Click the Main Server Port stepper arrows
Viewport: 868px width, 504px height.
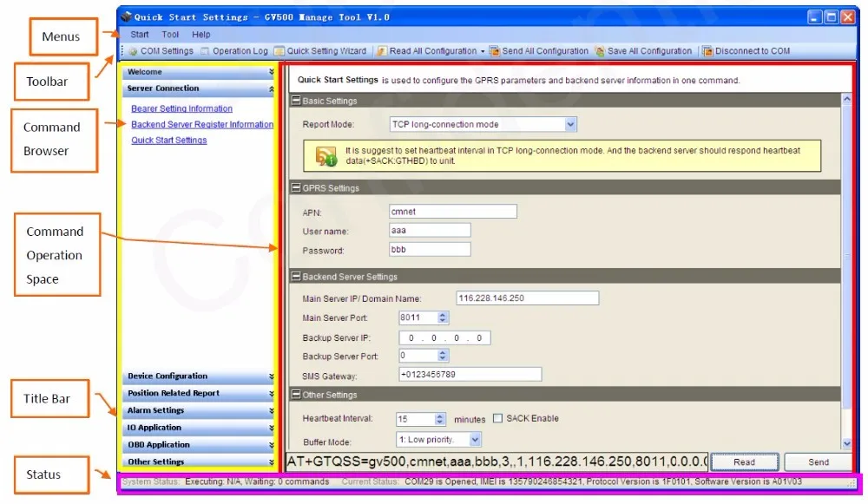click(442, 317)
